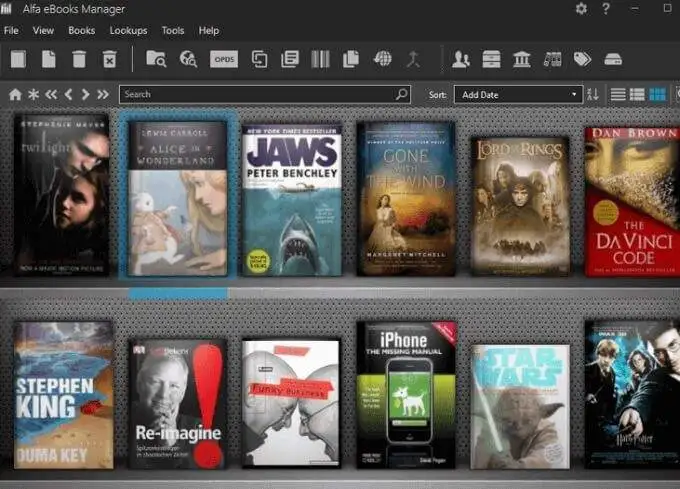Jump to first page double-left arrows
Image resolution: width=680 pixels, height=489 pixels.
(51, 94)
